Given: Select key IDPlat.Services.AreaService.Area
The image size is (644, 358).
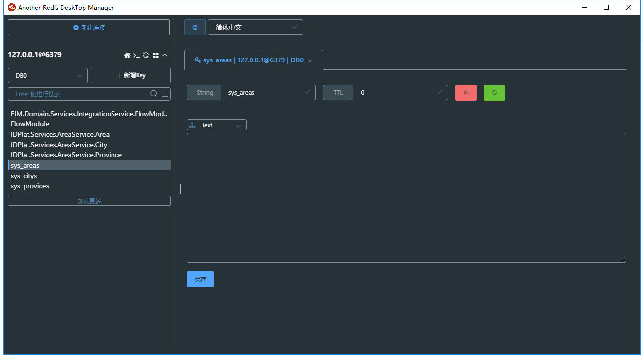Looking at the screenshot, I should (89, 134).
